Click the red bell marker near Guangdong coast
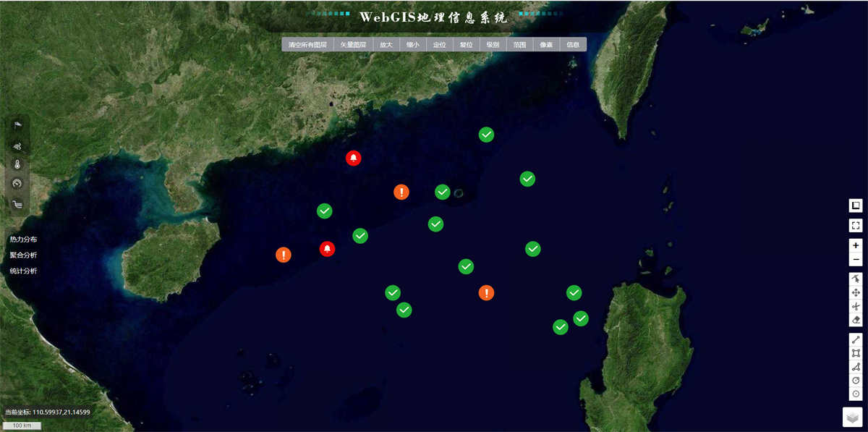Image resolution: width=868 pixels, height=432 pixels. point(353,158)
